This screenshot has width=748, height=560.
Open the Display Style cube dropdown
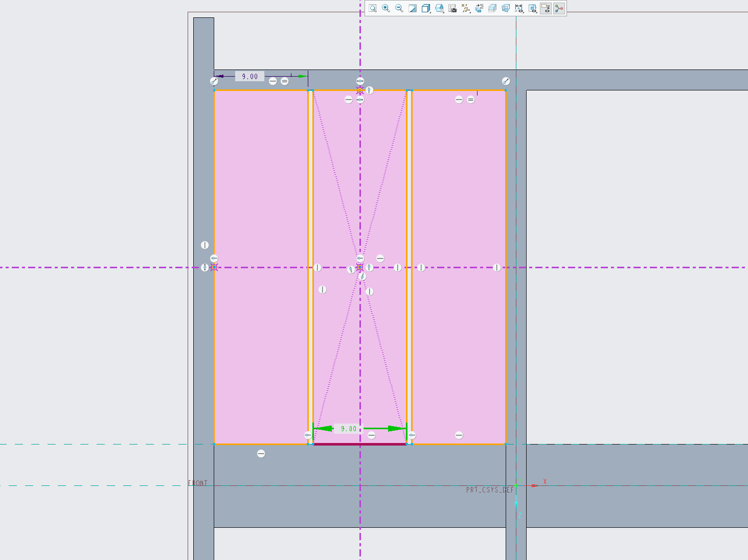(x=426, y=8)
